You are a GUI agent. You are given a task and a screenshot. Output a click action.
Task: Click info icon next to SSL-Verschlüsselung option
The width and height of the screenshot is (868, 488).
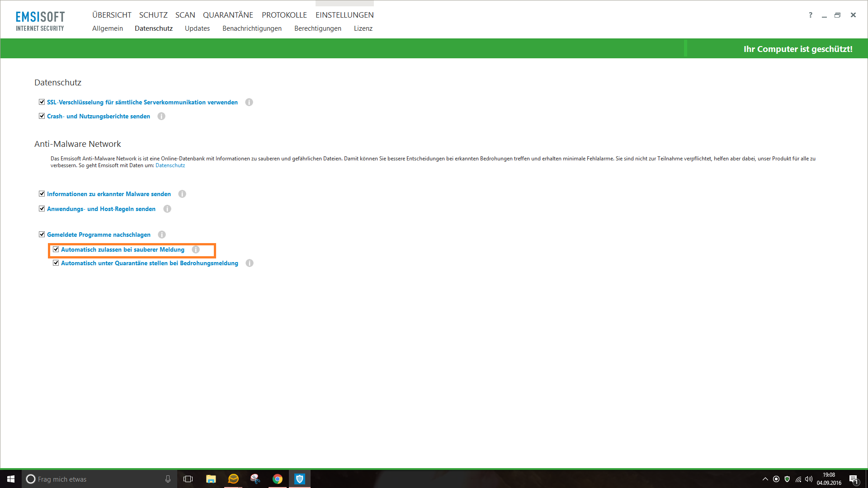pyautogui.click(x=249, y=102)
